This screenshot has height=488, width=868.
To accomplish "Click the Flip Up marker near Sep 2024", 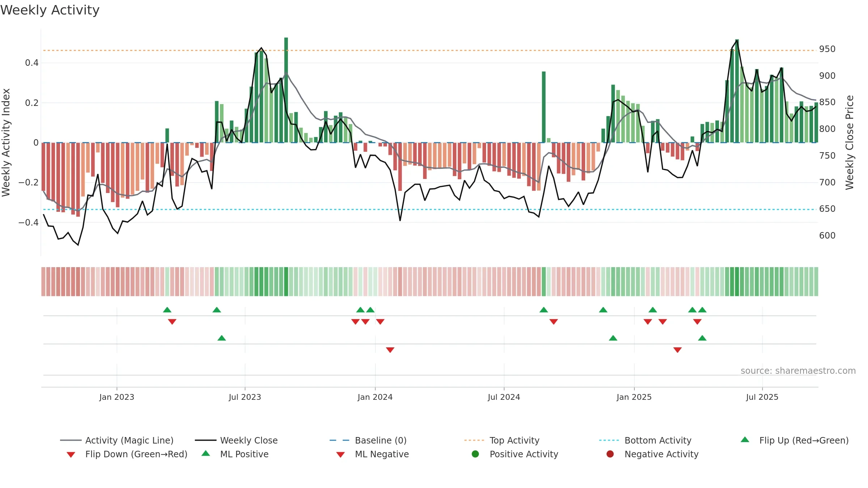I will [x=544, y=310].
